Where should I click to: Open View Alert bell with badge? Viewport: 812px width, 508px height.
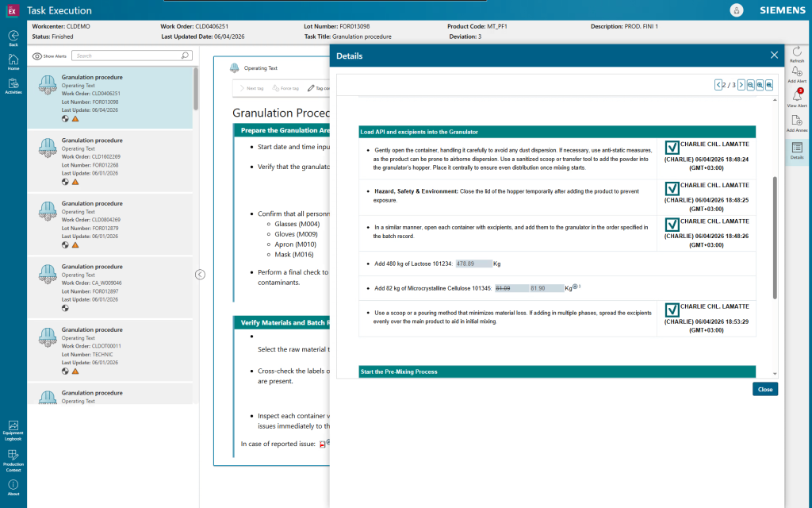pyautogui.click(x=797, y=98)
